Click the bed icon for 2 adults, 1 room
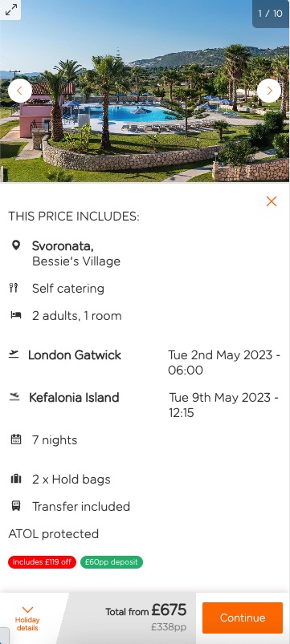The height and width of the screenshot is (644, 290). [15, 315]
